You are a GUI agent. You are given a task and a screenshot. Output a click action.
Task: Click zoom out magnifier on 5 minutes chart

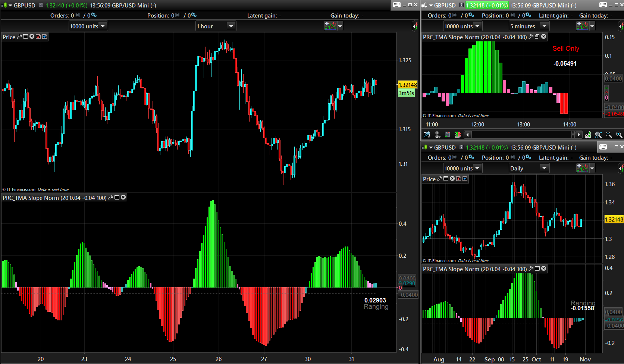[x=609, y=135]
